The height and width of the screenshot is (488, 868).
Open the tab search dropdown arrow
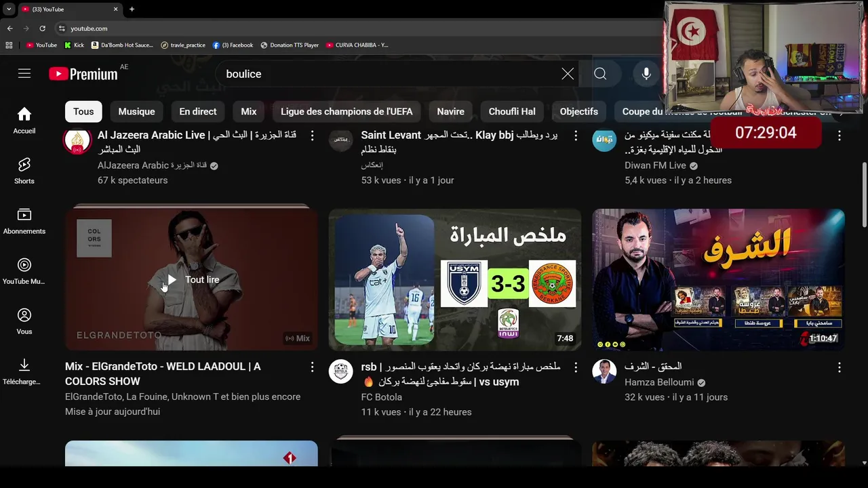click(x=9, y=9)
